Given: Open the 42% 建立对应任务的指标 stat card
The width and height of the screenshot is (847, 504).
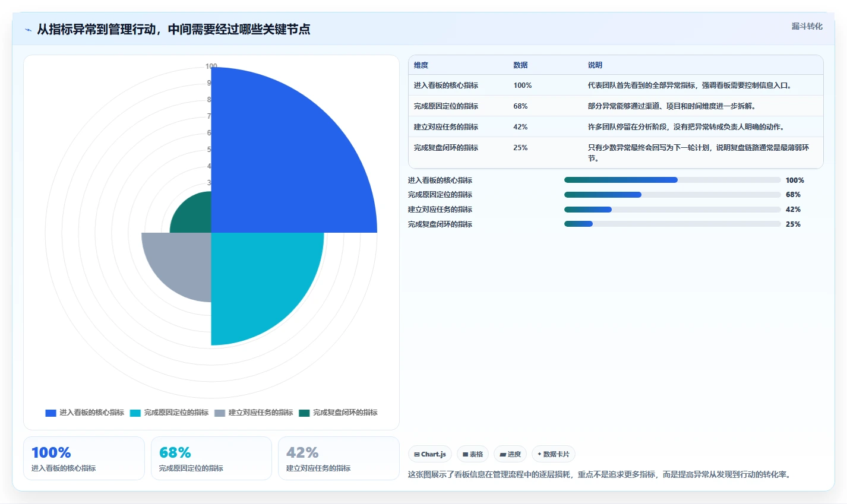Looking at the screenshot, I should click(339, 458).
